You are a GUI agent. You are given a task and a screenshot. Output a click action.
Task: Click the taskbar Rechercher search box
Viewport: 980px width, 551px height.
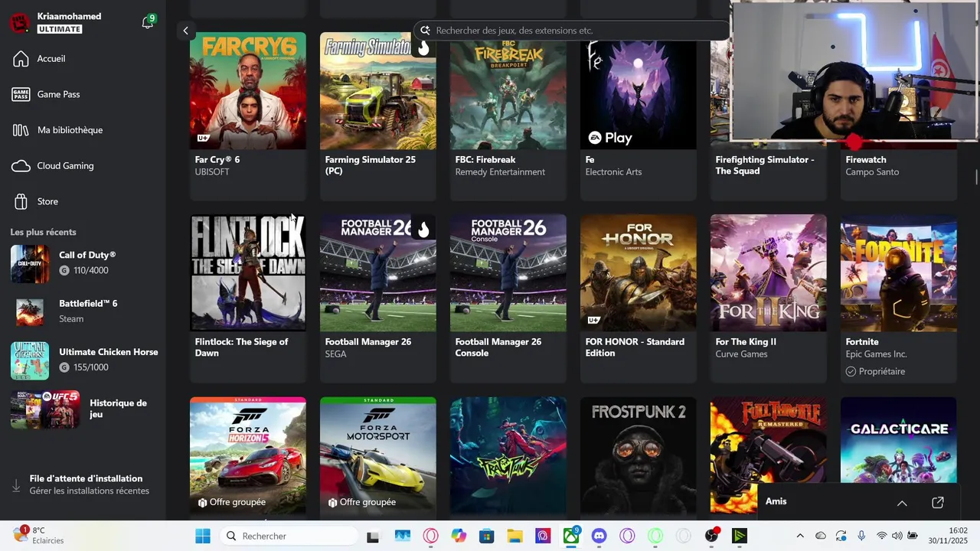tap(289, 536)
